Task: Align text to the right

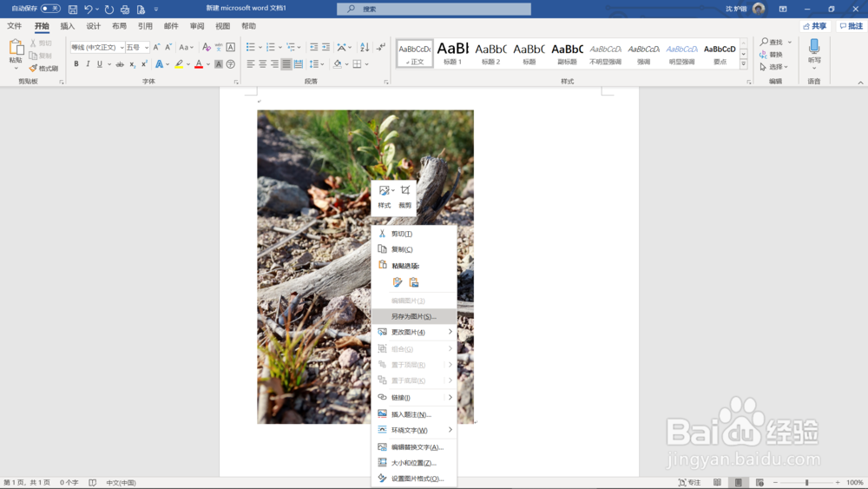Action: (x=274, y=64)
